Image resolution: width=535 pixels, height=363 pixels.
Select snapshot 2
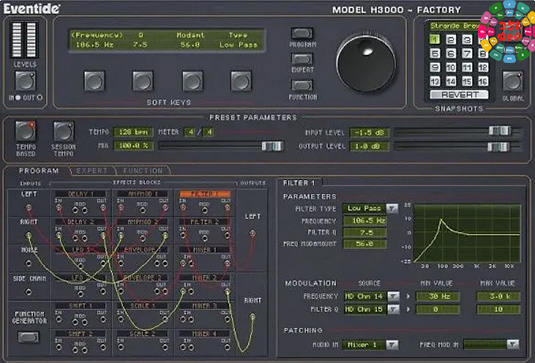click(451, 39)
